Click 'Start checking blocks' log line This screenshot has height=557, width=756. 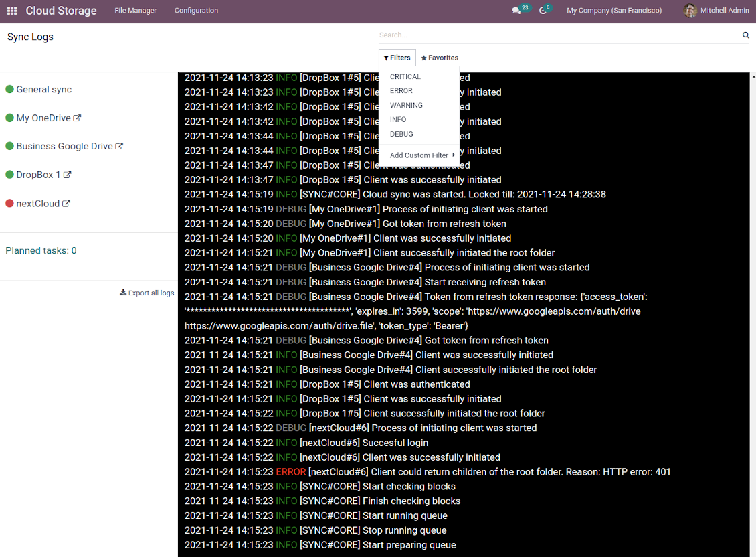coord(320,486)
